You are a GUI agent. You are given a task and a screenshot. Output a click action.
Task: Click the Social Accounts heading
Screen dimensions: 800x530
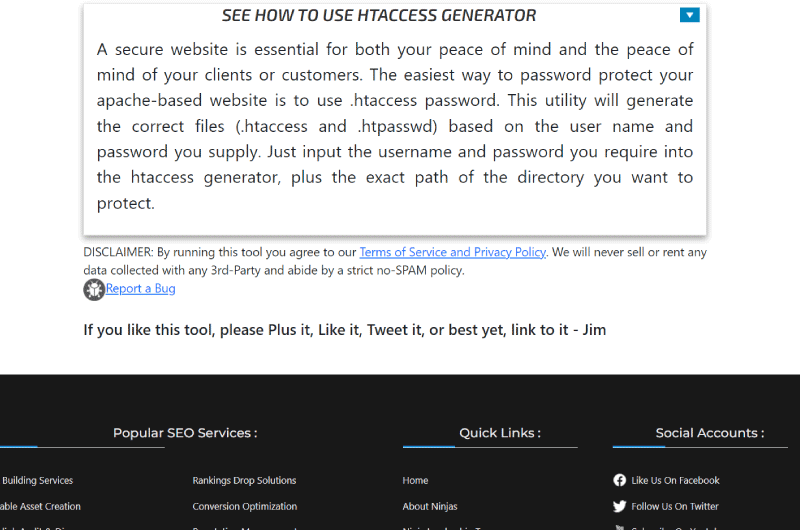710,433
